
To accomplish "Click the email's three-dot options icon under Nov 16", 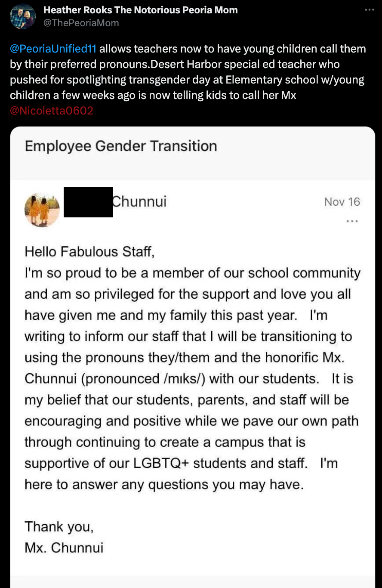I will click(352, 221).
